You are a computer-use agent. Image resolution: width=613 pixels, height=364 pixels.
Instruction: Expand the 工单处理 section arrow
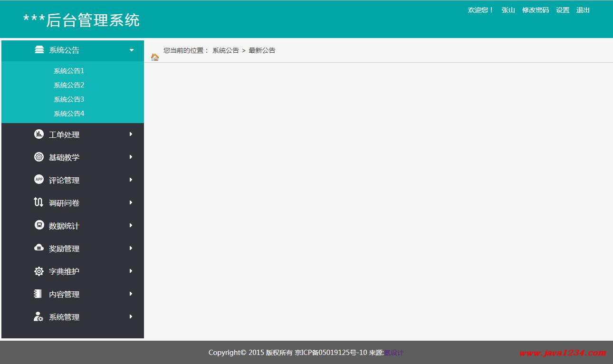coord(131,134)
